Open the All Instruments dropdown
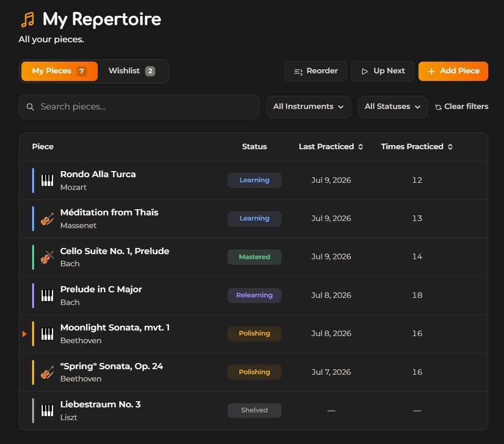Image resolution: width=504 pixels, height=444 pixels. [308, 107]
